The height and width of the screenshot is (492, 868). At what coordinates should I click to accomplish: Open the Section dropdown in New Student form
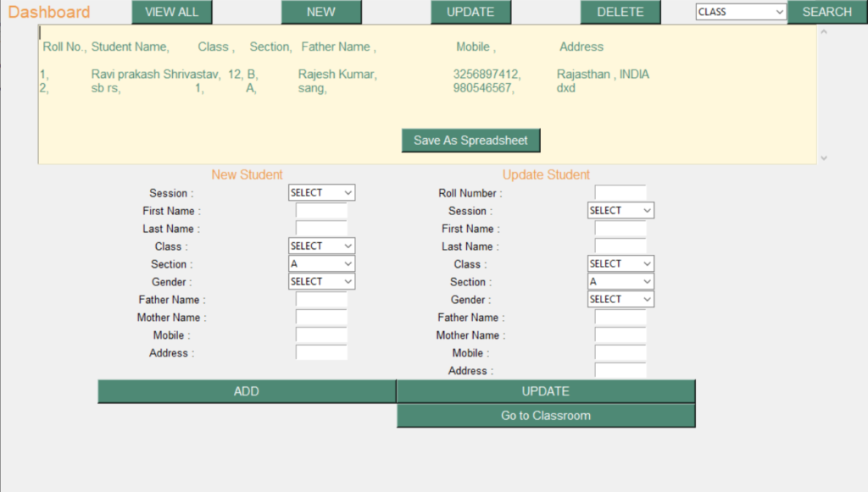pos(321,263)
